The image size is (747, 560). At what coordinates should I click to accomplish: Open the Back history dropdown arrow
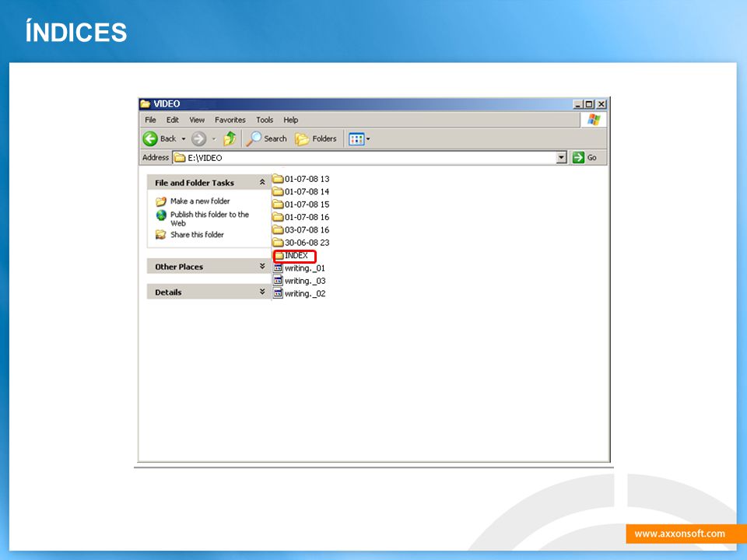pos(184,139)
